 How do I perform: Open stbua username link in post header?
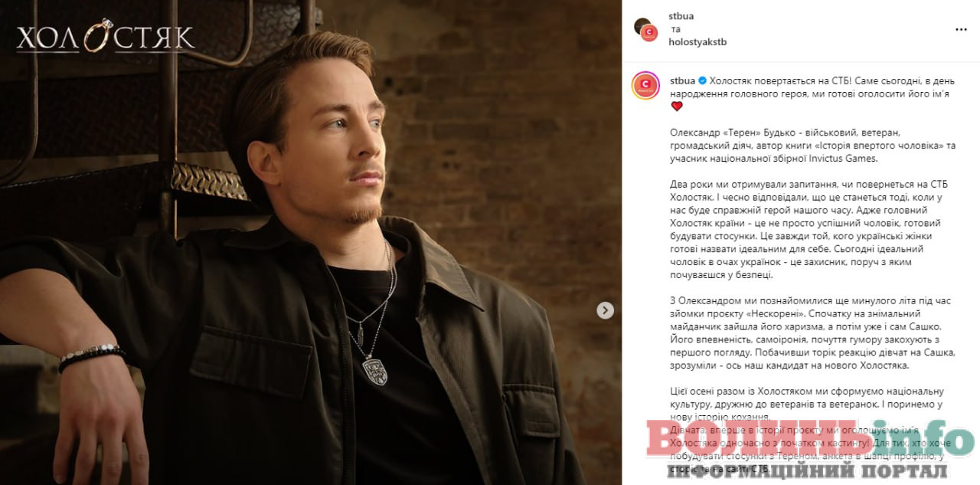pyautogui.click(x=681, y=16)
